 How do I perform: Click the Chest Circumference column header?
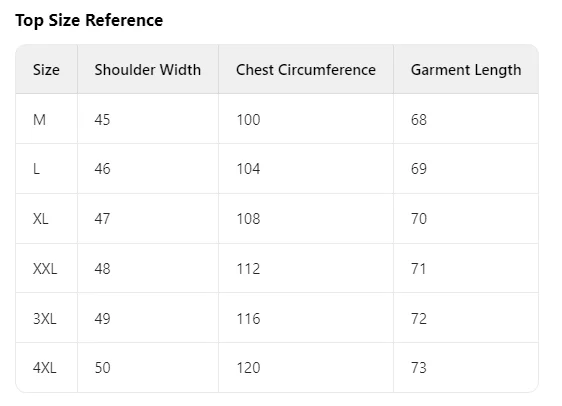(306, 70)
